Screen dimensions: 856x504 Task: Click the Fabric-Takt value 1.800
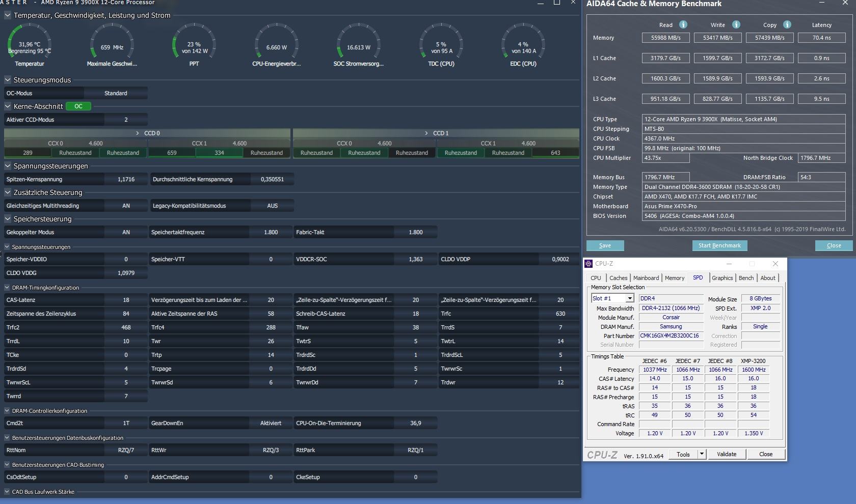coord(415,232)
